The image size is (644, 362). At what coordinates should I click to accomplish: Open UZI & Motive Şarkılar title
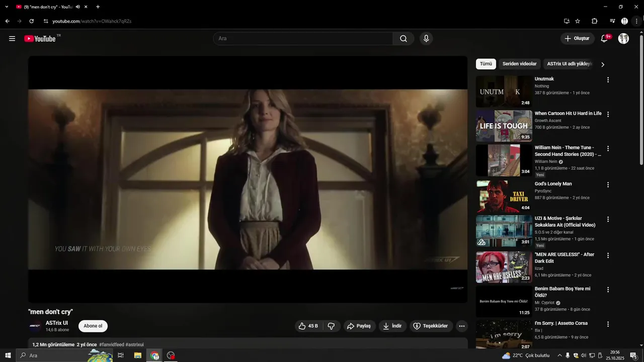565,222
